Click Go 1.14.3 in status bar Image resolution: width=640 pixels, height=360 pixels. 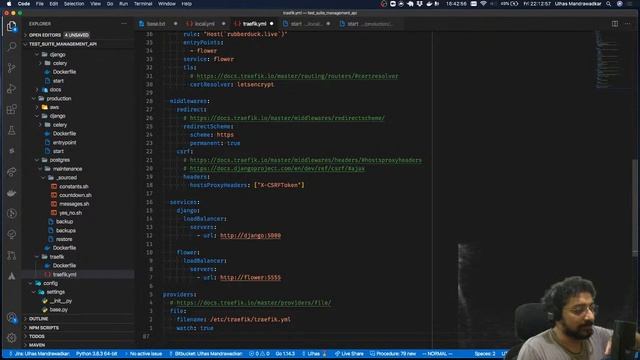pyautogui.click(x=285, y=353)
